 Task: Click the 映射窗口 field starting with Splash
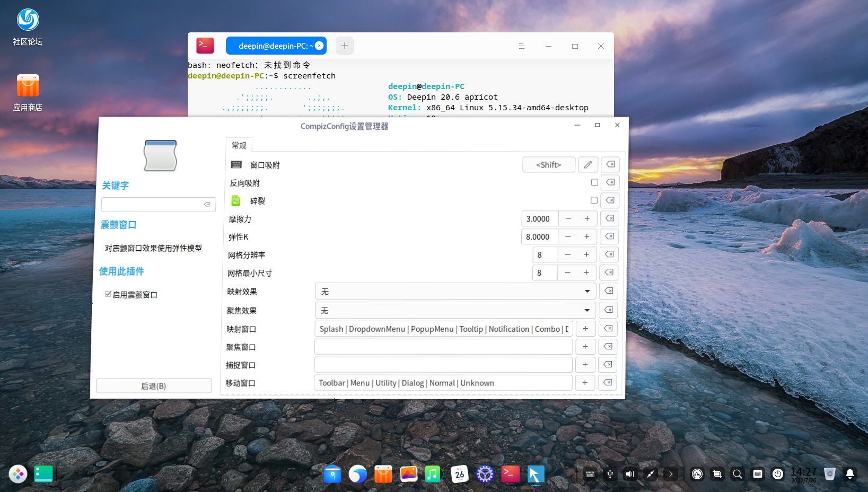click(x=444, y=329)
